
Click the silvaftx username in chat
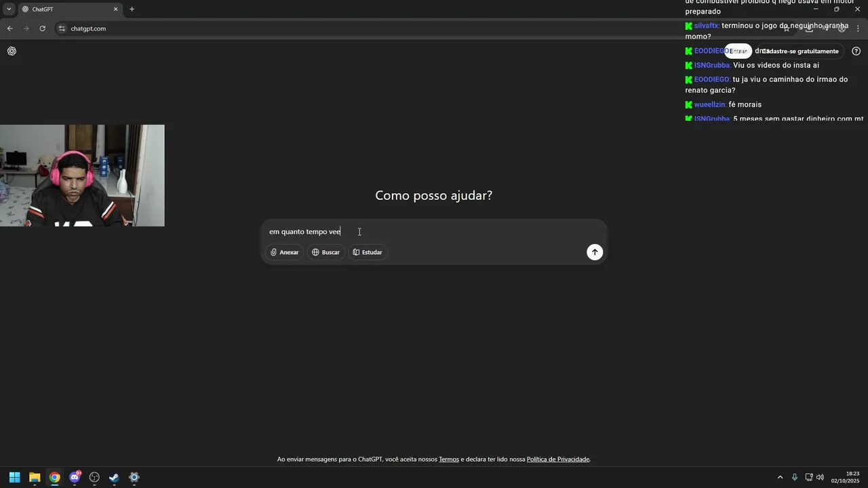click(x=707, y=26)
